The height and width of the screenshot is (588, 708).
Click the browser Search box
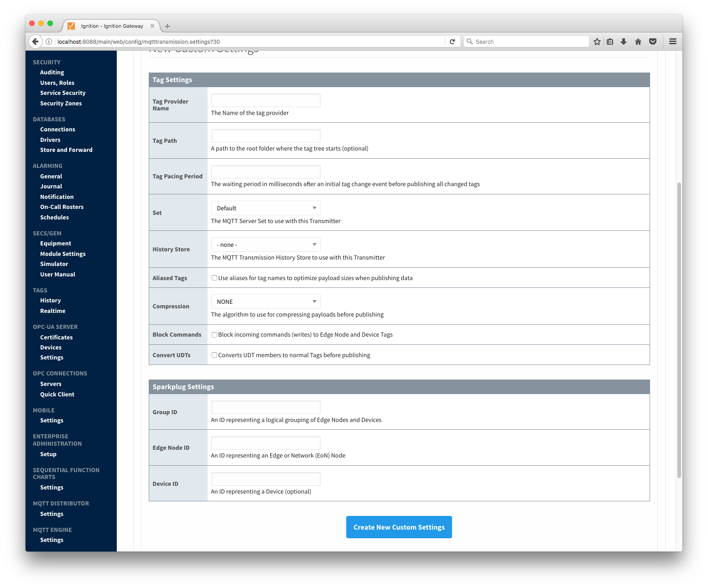tap(526, 42)
